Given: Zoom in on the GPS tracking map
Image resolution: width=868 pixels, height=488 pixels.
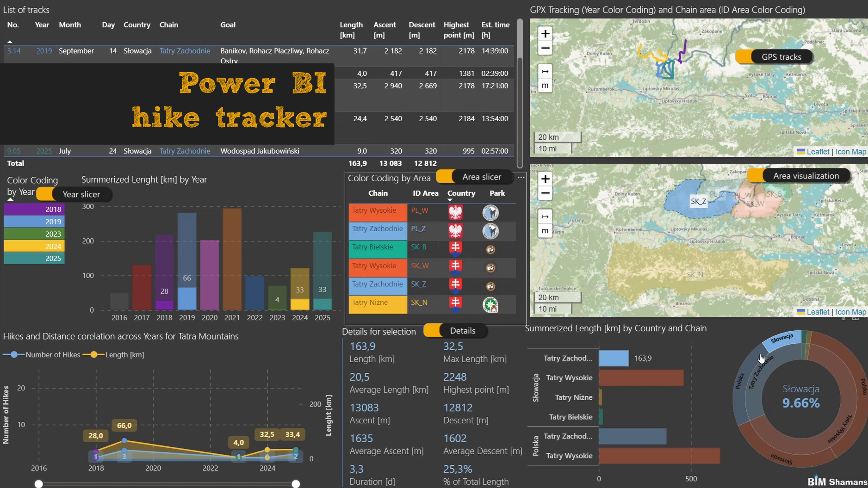Looking at the screenshot, I should coord(545,33).
